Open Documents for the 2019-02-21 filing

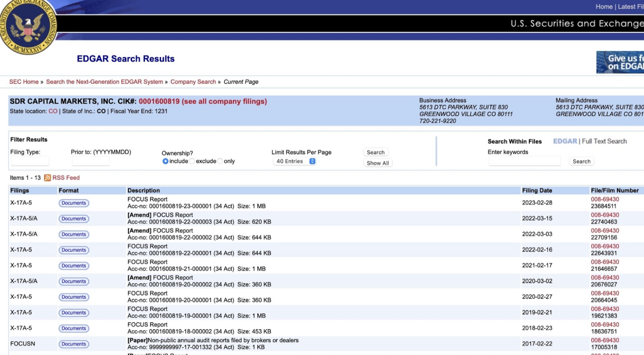[74, 313]
